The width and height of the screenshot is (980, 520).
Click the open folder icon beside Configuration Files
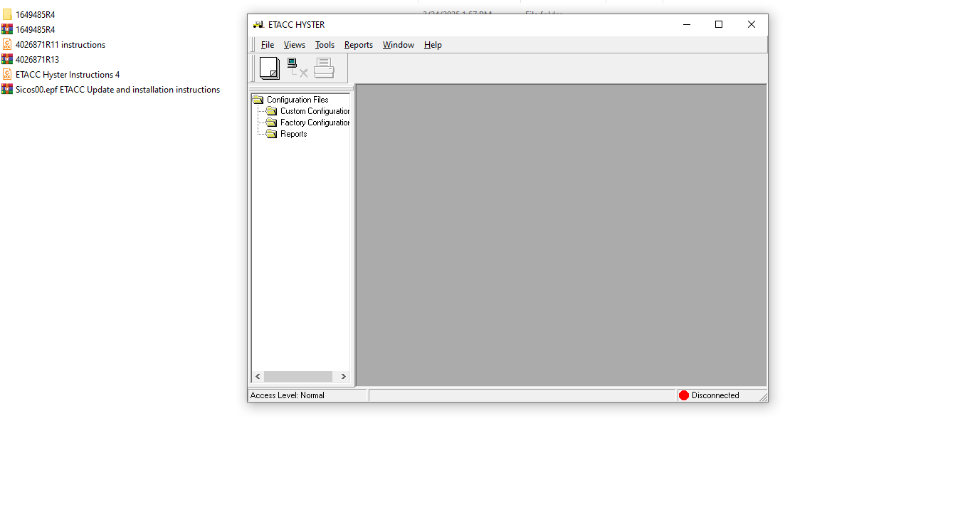pos(258,100)
